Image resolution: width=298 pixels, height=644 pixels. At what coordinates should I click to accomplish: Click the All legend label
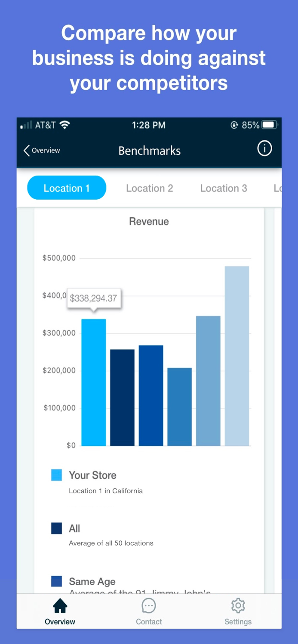tap(74, 529)
